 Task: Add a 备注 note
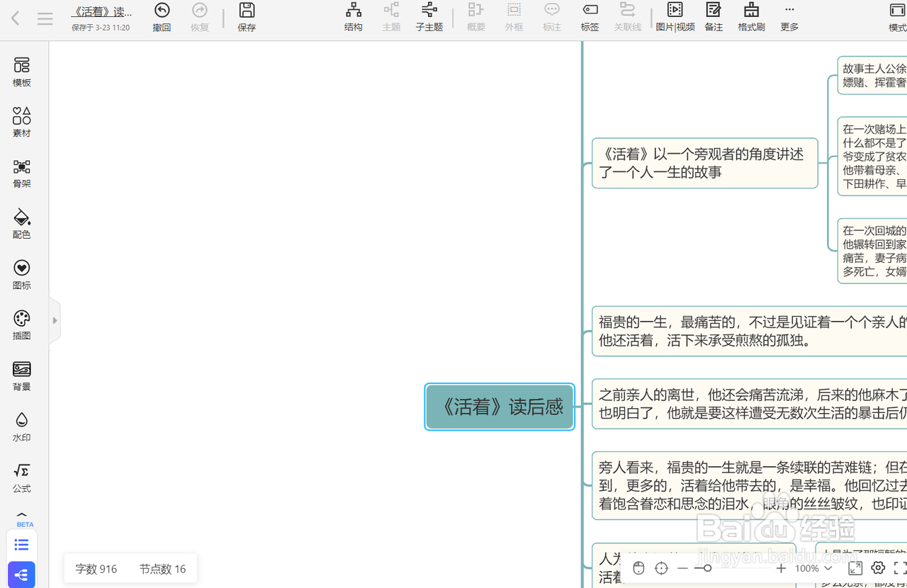coord(714,18)
